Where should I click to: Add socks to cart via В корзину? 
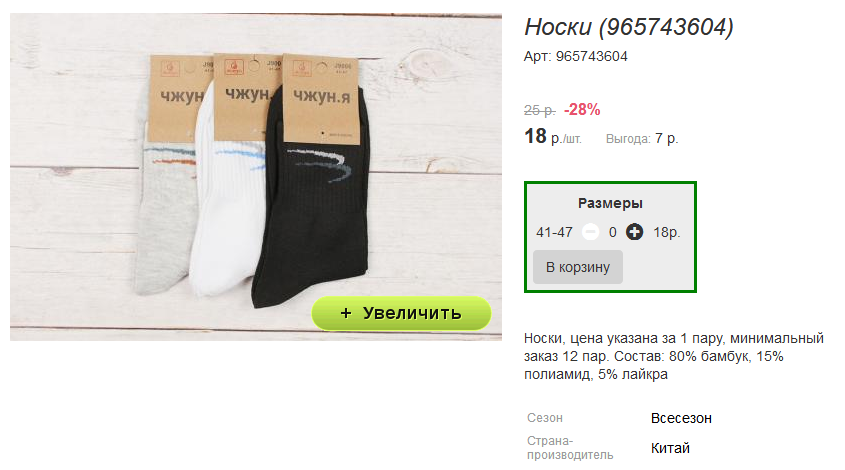coord(578,267)
